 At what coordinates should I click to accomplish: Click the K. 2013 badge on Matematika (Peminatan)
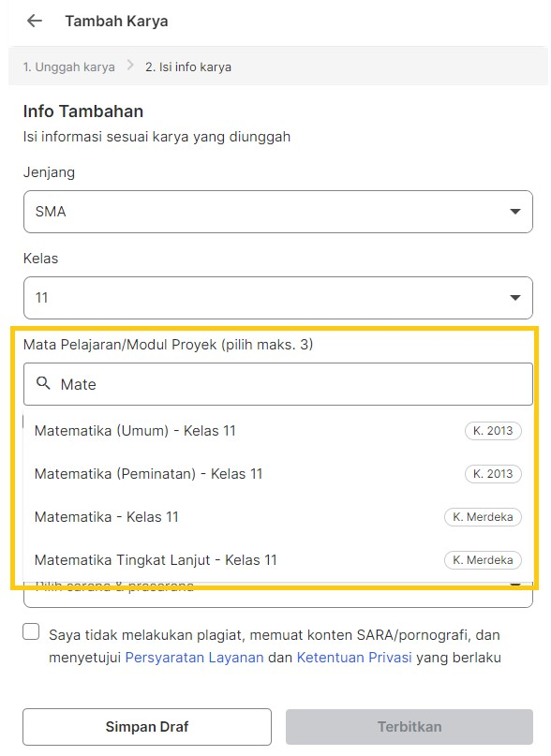point(493,474)
